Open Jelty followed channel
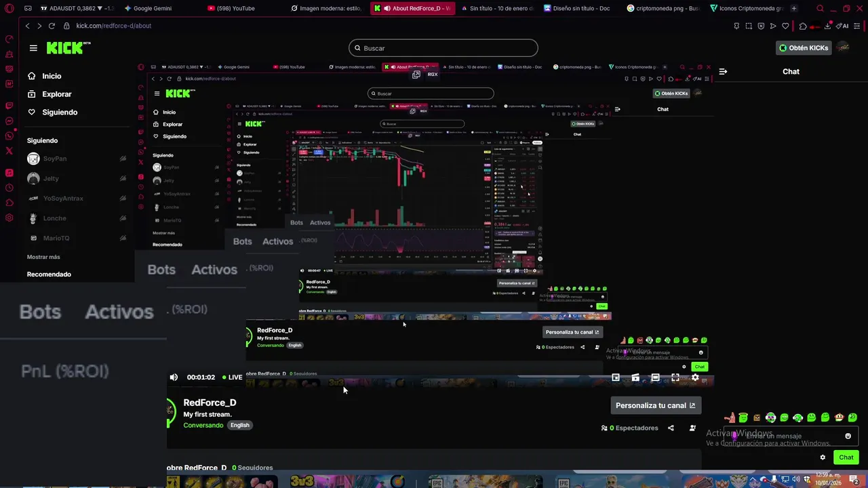This screenshot has width=868, height=488. 77,178
